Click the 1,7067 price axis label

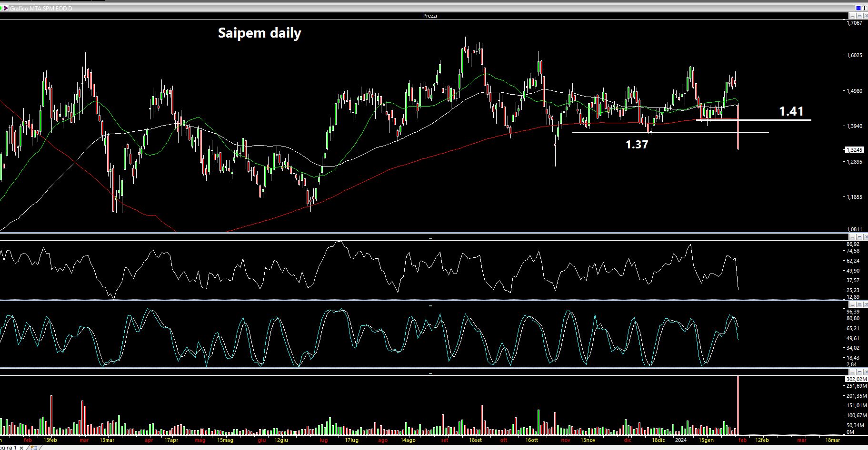(856, 23)
